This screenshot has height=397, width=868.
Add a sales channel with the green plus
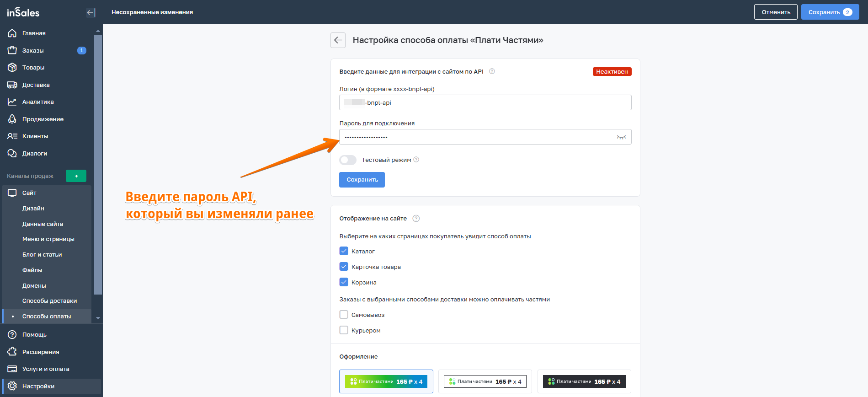76,176
